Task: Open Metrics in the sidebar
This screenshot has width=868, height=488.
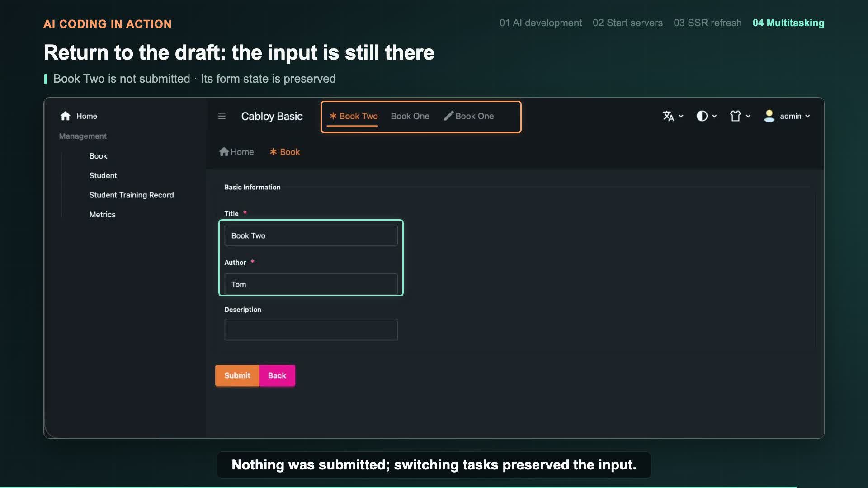Action: (102, 215)
